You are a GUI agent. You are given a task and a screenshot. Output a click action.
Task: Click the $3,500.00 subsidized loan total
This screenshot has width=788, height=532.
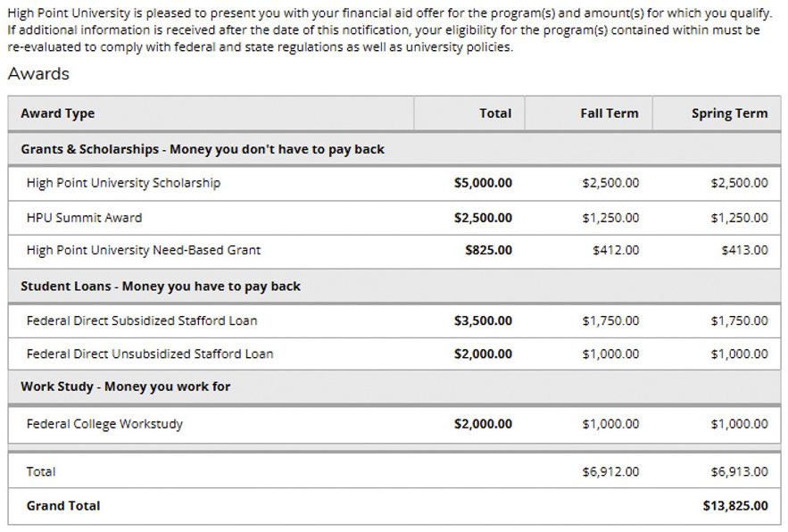tap(483, 320)
